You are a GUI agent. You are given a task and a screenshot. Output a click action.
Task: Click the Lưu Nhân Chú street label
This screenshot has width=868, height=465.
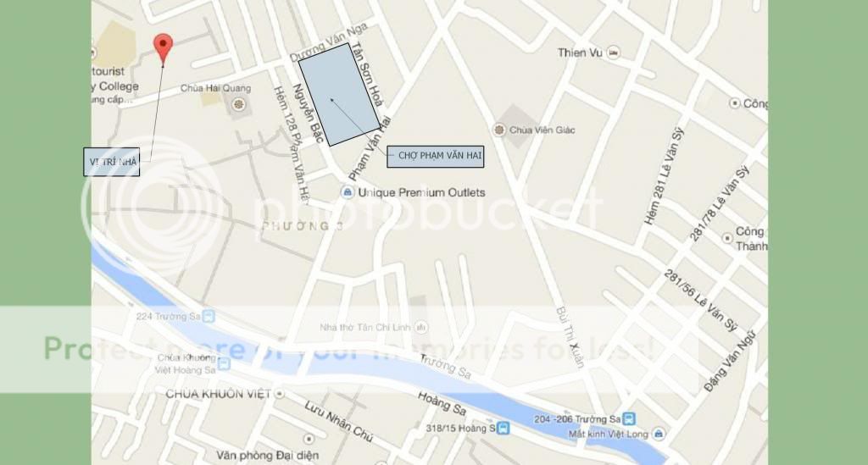pyautogui.click(x=339, y=421)
